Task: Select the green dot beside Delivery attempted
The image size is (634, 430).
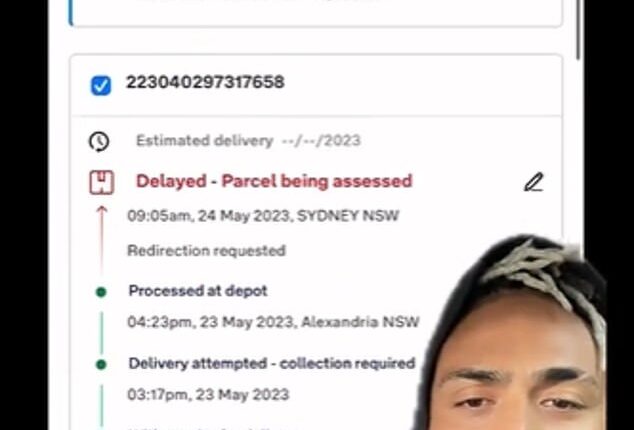Action: click(101, 364)
